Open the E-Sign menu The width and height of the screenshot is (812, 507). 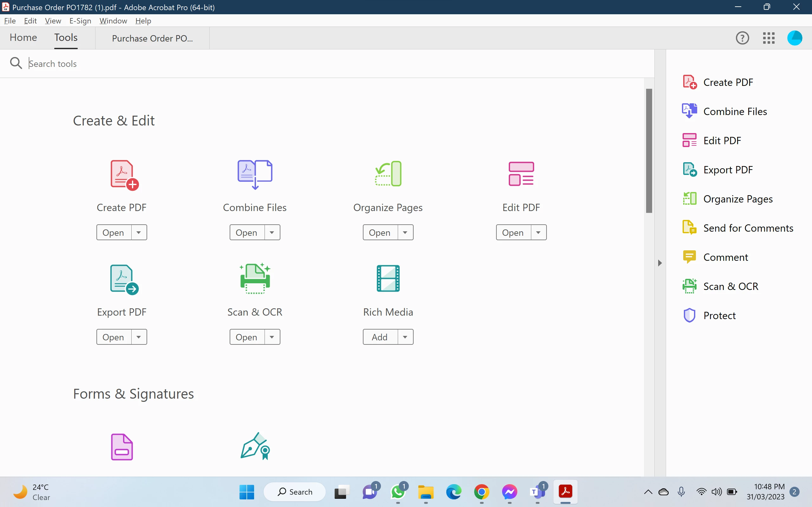click(80, 21)
